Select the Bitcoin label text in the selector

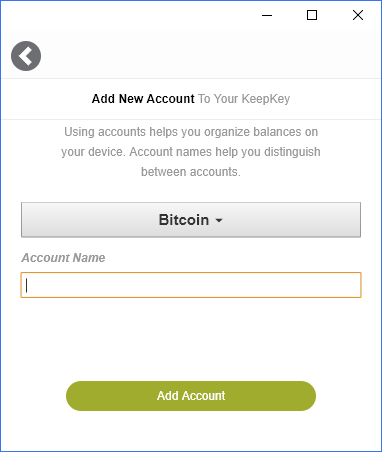pyautogui.click(x=184, y=220)
